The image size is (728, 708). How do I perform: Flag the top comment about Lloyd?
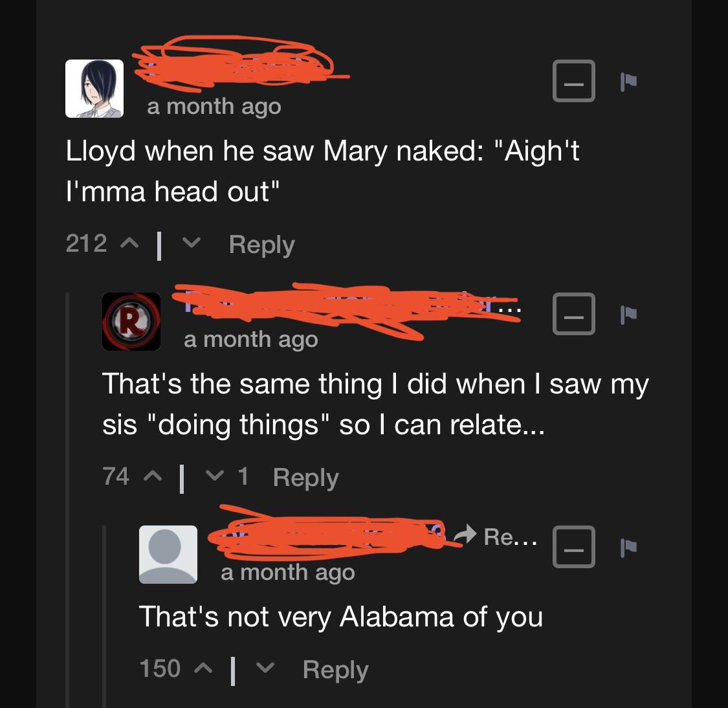point(628,81)
